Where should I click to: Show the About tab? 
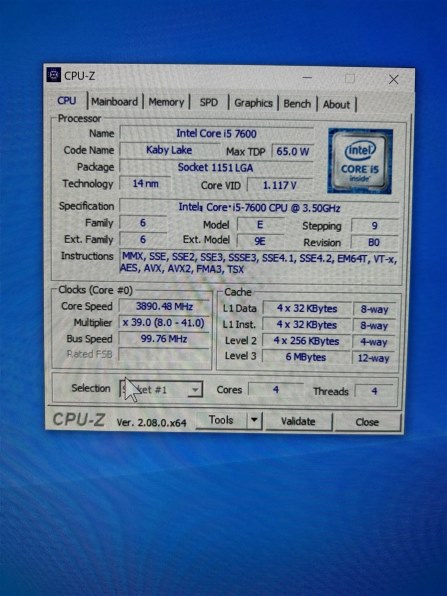pos(336,105)
